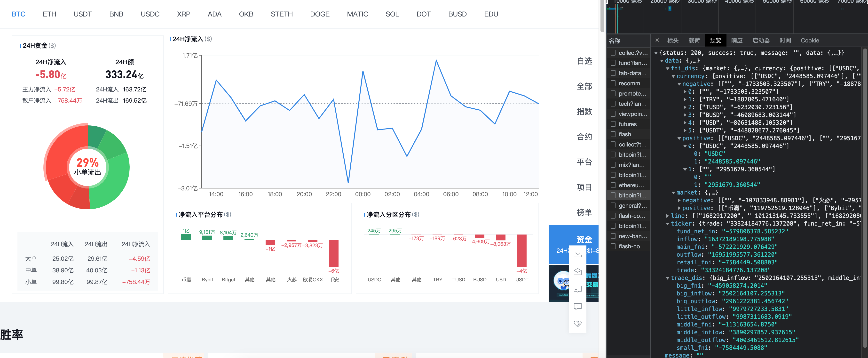Open the 榜单 sidebar link
868x358 pixels.
(x=584, y=212)
